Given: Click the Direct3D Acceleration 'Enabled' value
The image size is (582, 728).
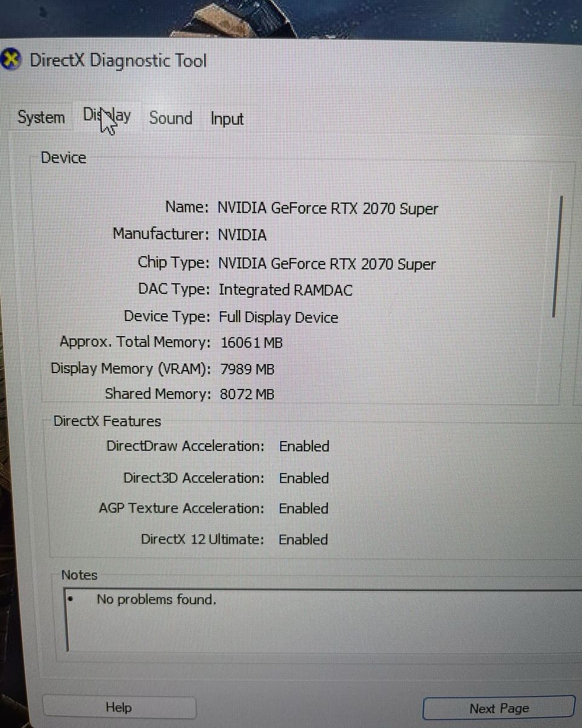Looking at the screenshot, I should (x=304, y=478).
